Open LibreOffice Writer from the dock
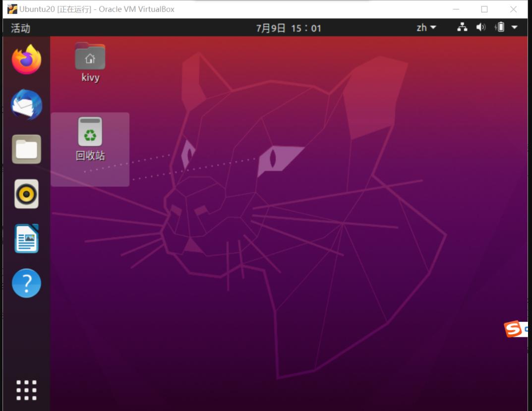 26,238
